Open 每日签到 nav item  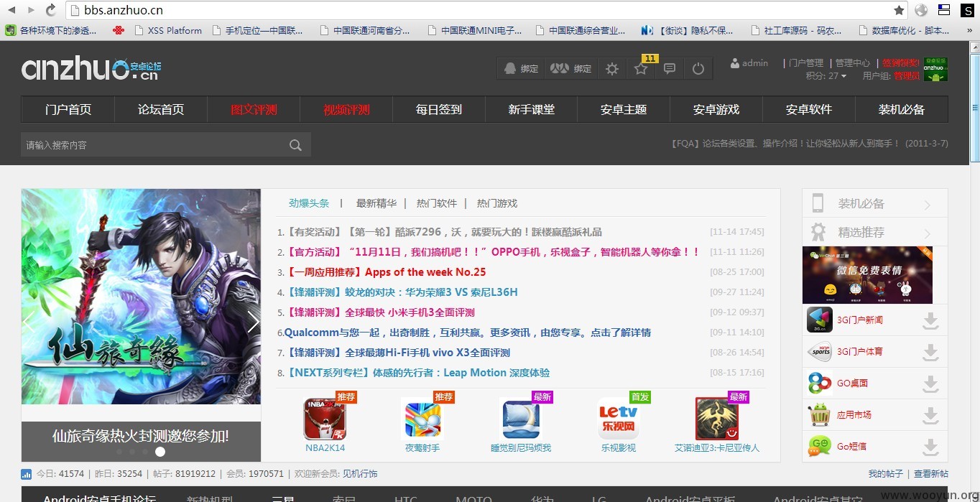[439, 110]
